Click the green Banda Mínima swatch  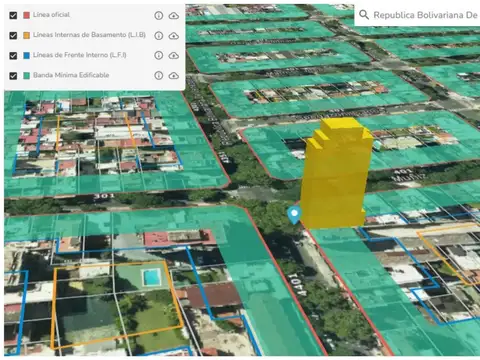point(26,76)
